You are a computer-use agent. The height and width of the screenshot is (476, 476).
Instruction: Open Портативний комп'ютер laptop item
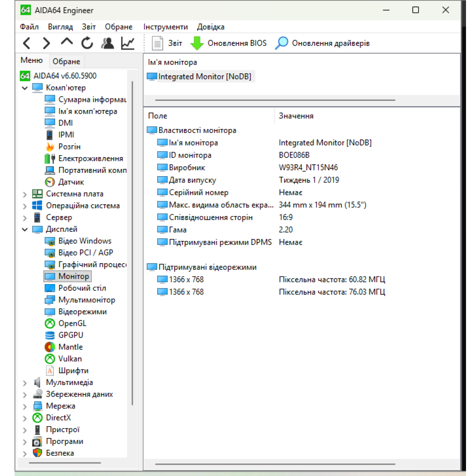click(86, 170)
